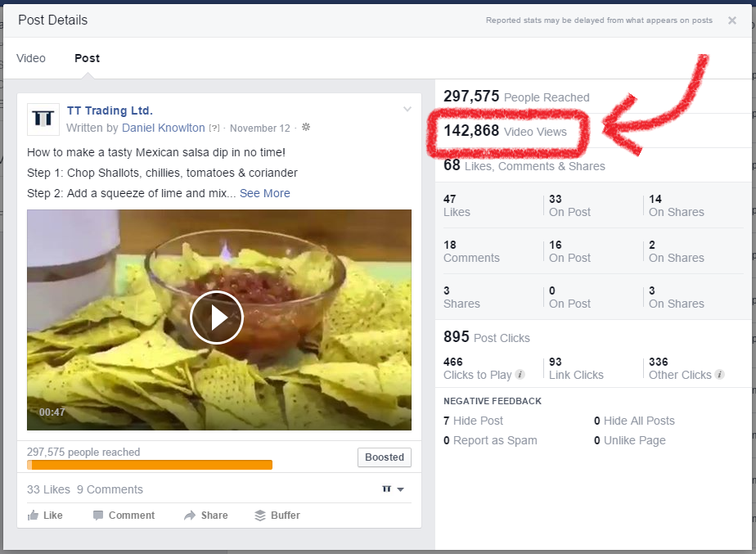Share the post using the Buffer icon
Viewport: 756px width, 554px height.
[x=259, y=516]
